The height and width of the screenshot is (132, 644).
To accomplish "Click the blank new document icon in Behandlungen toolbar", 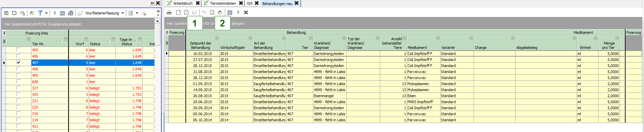I will 178,12.
